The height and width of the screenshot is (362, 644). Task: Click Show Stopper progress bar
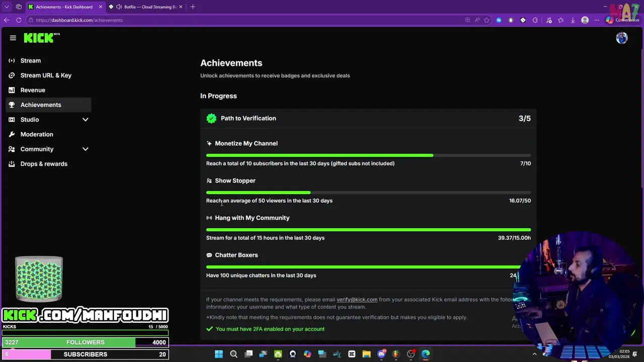(368, 193)
